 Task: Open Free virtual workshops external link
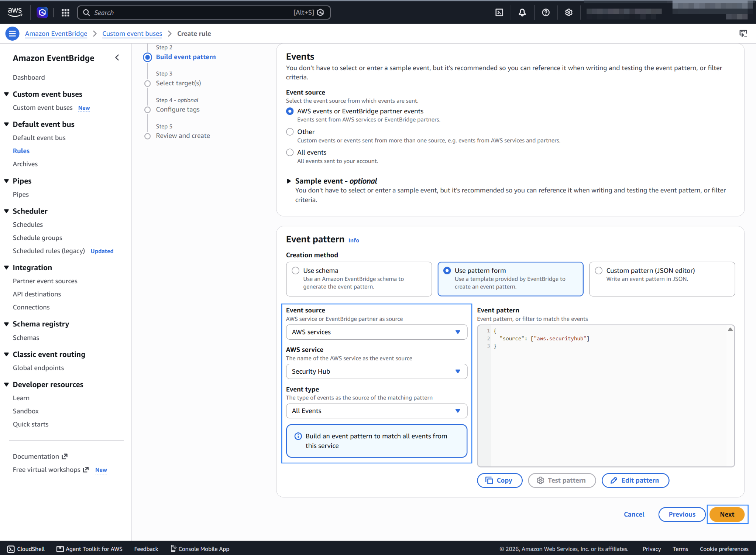[51, 470]
